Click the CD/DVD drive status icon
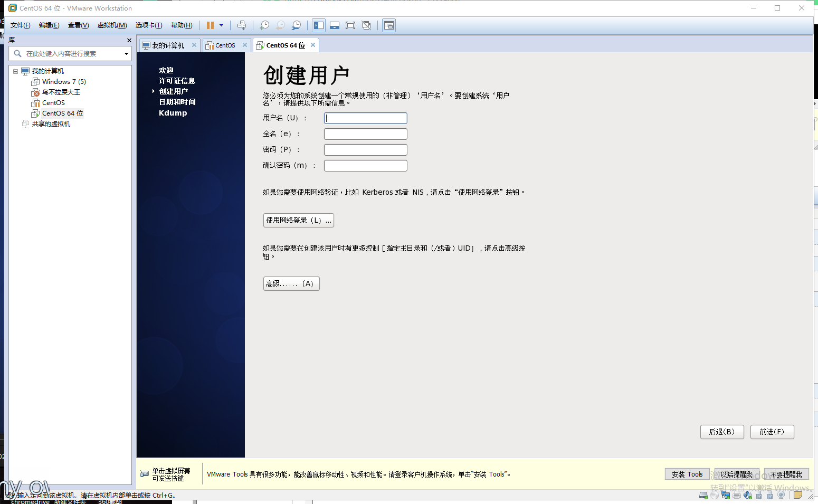Screen dimensions: 818x504 coord(715,495)
